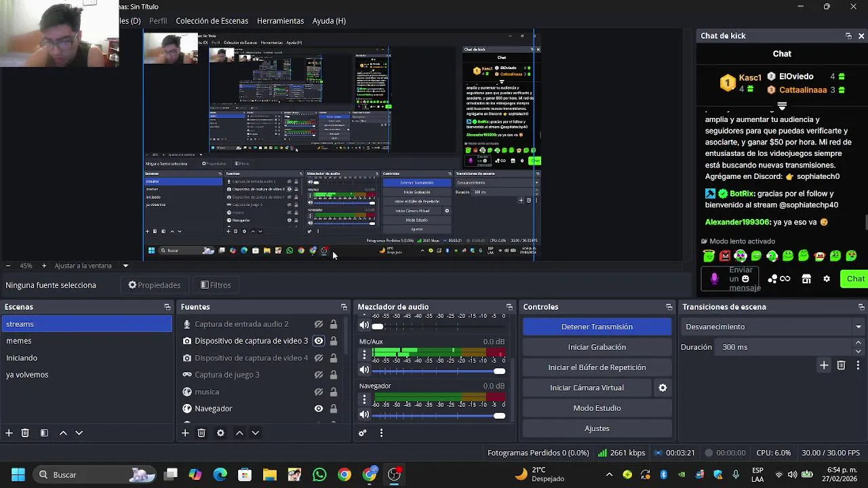Open scene filters icon in Escenas toolbar
Screen dimensions: 868x488
coord(44,433)
